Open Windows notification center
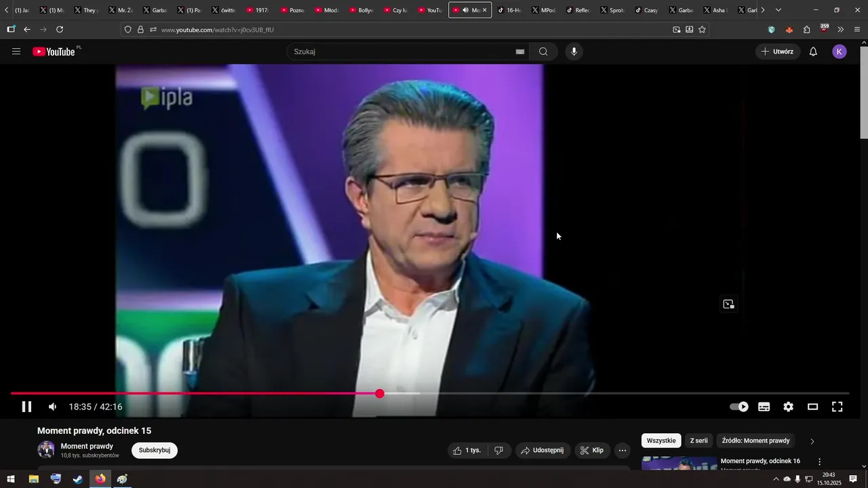The image size is (868, 488). point(853,479)
